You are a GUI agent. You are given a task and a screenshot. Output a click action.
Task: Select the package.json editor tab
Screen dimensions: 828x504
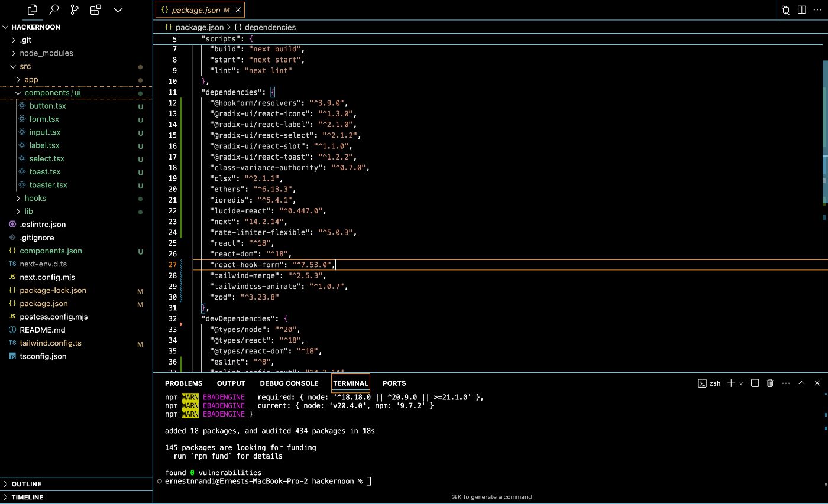200,10
